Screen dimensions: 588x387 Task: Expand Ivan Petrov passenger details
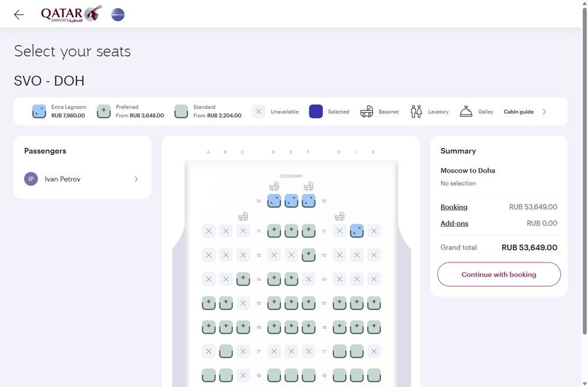[82, 179]
